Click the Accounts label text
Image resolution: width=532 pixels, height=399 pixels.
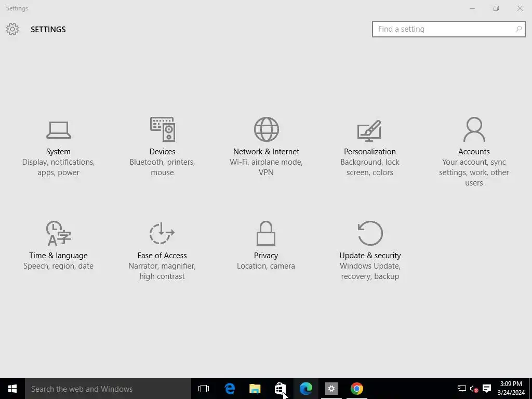tap(474, 152)
